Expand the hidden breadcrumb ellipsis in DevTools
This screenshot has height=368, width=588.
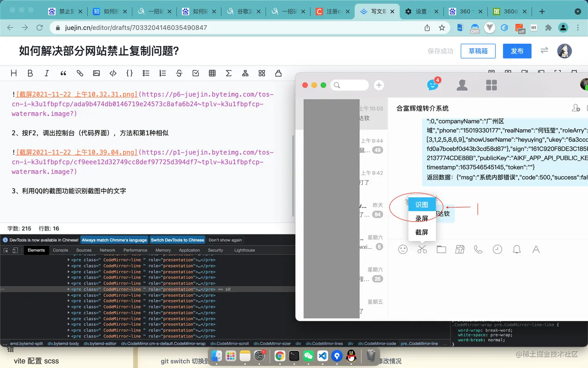tap(444, 343)
